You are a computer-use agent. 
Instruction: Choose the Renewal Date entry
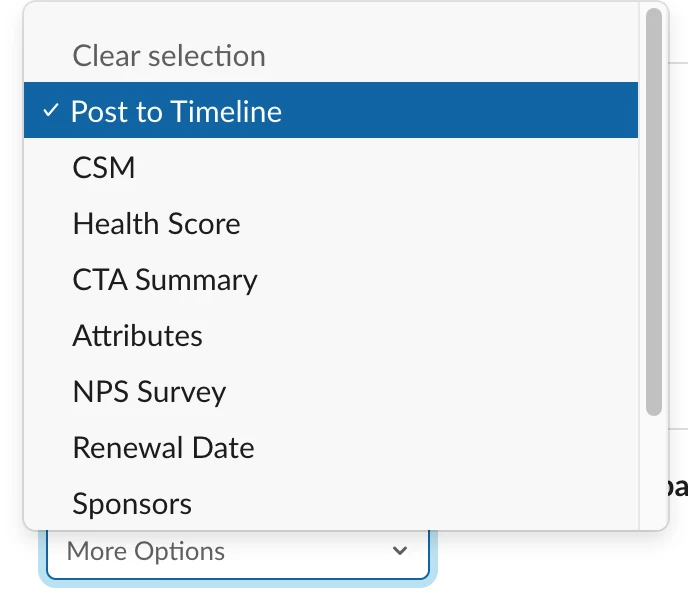coord(331,448)
